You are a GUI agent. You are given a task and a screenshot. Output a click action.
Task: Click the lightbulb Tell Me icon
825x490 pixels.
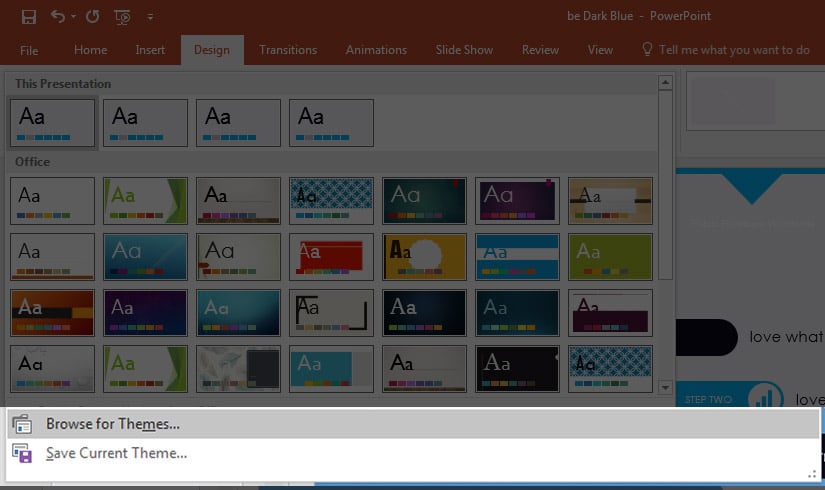click(647, 49)
